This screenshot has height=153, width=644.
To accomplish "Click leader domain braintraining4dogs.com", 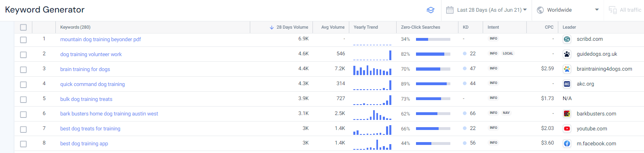I will point(604,69).
